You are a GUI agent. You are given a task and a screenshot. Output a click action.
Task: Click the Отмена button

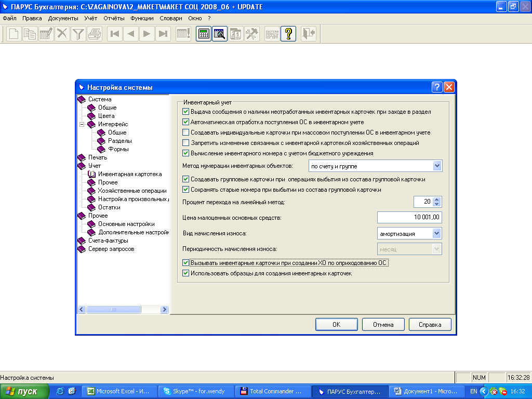pos(383,324)
